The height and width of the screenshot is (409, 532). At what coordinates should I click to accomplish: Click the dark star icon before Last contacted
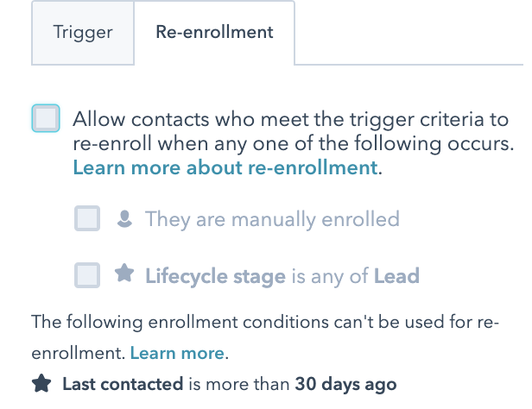click(41, 383)
